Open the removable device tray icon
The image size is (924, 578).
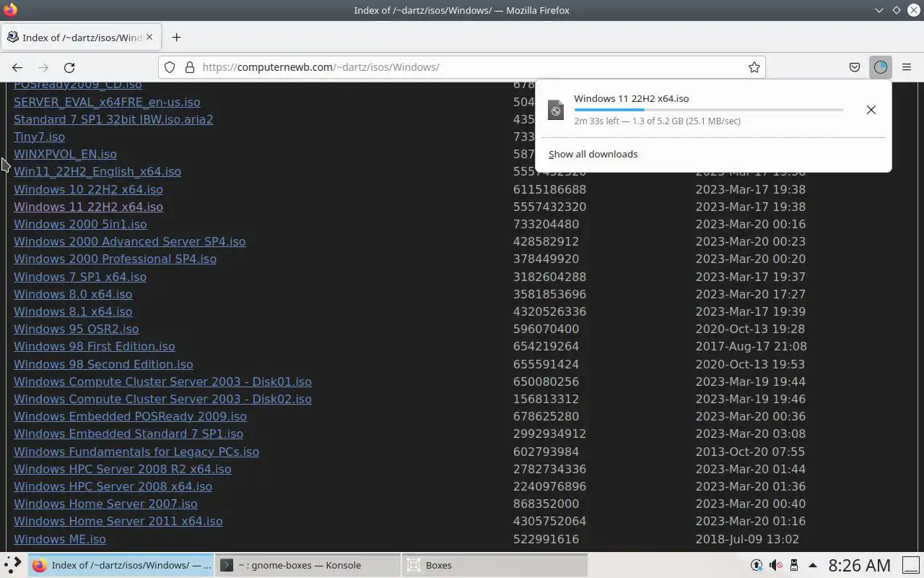point(794,565)
